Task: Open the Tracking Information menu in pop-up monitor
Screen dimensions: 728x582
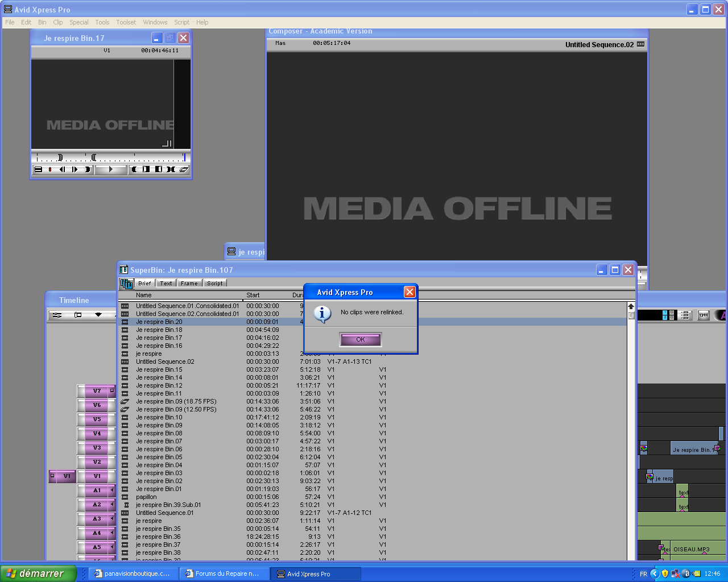Action: point(38,169)
